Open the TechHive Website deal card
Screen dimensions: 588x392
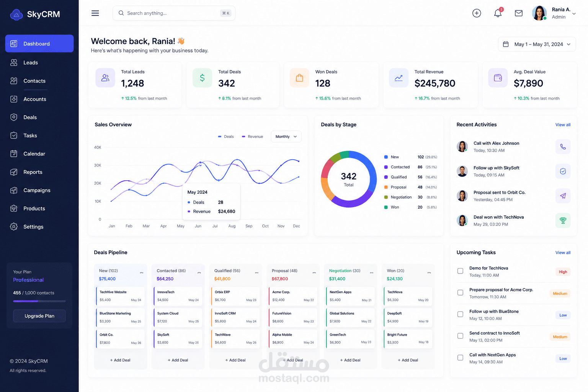click(x=120, y=296)
